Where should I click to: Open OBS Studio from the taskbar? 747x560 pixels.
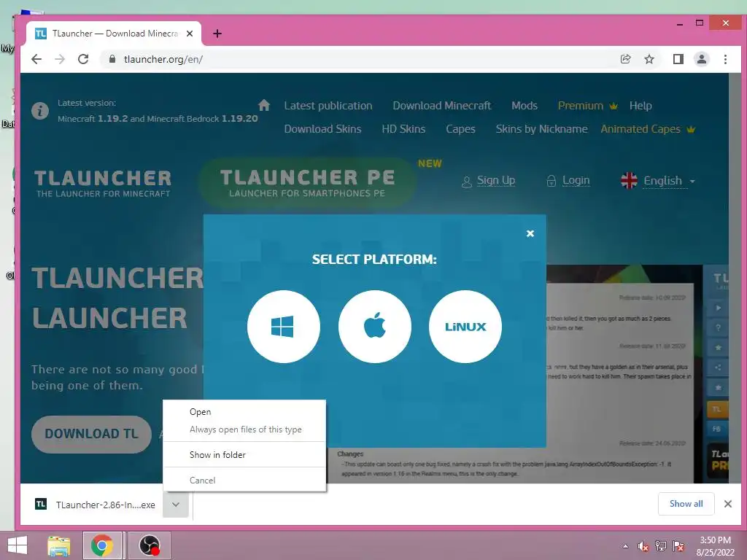149,545
